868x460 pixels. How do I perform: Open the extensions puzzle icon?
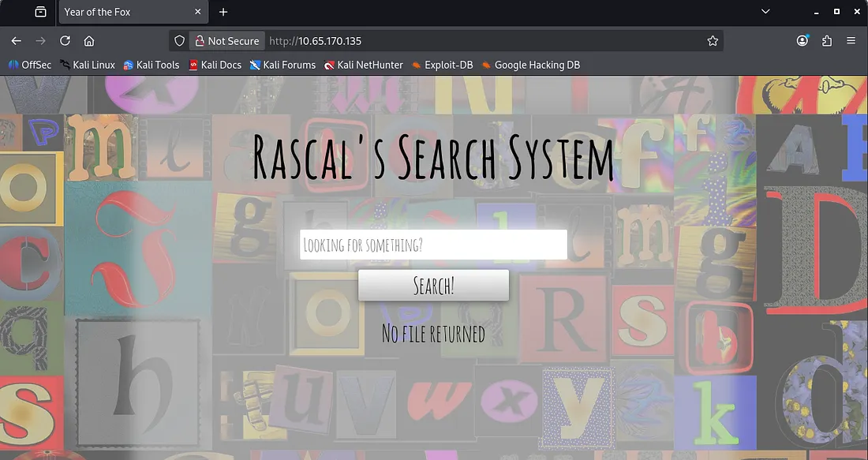click(x=827, y=41)
